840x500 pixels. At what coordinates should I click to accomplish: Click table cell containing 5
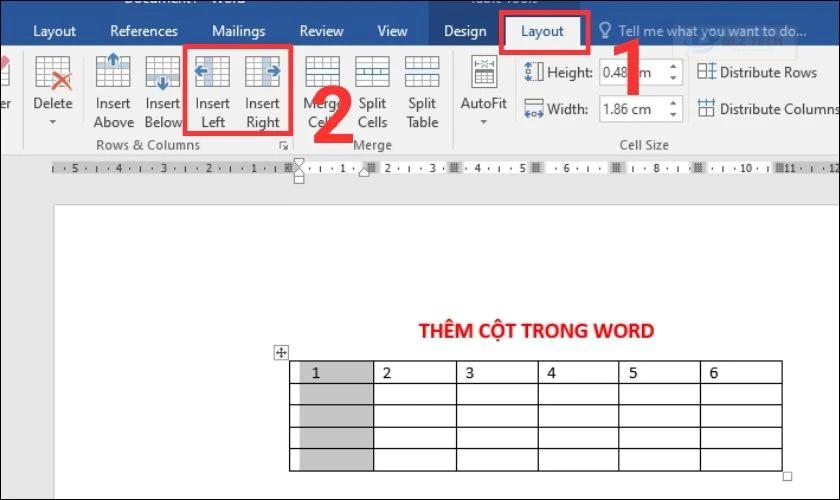659,372
